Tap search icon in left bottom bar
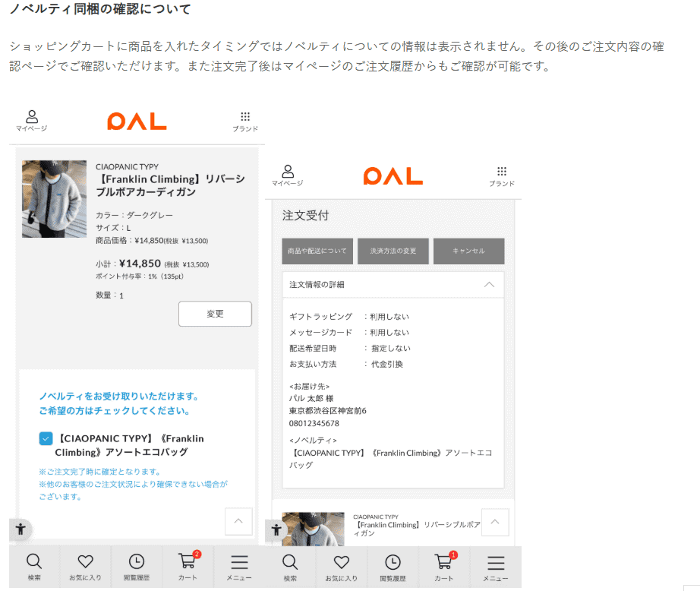This screenshot has width=700, height=591. pyautogui.click(x=34, y=567)
